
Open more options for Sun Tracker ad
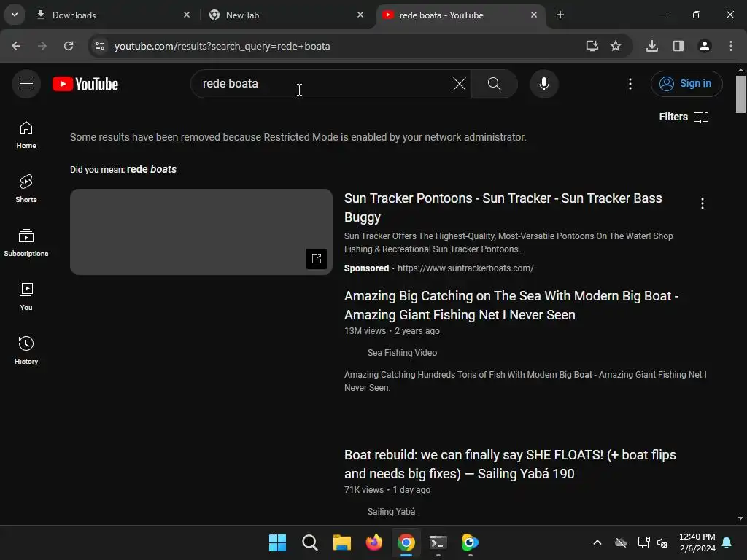(x=702, y=203)
